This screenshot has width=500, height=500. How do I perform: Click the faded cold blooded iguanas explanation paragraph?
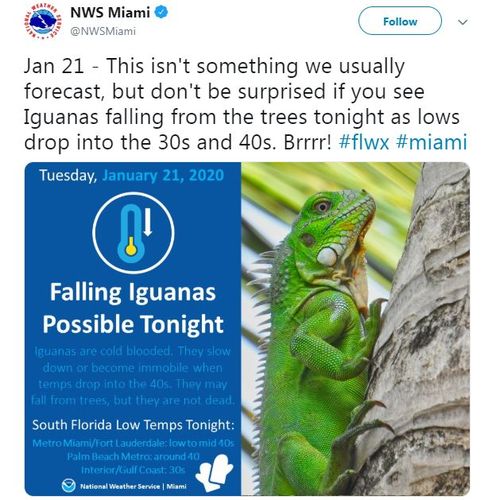[x=133, y=376]
